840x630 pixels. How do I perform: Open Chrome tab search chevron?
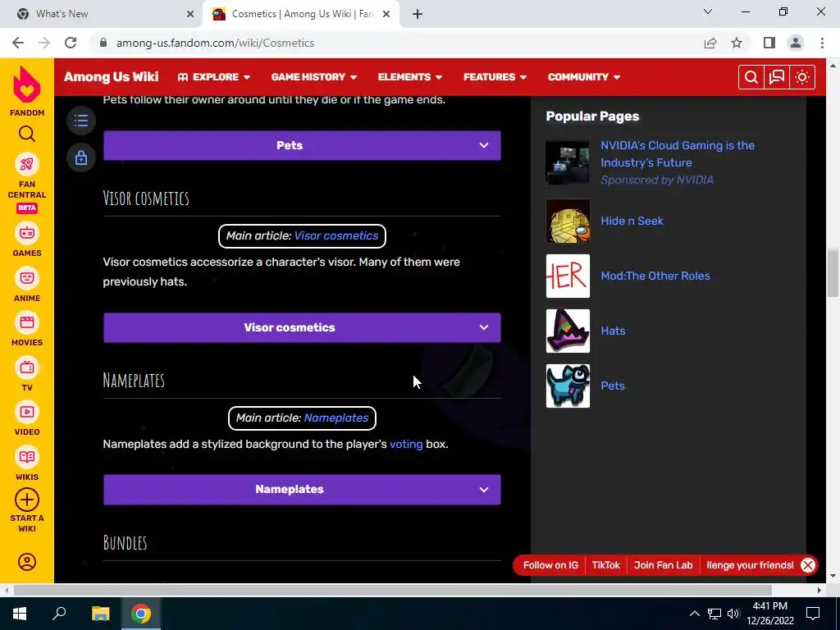[x=708, y=11]
